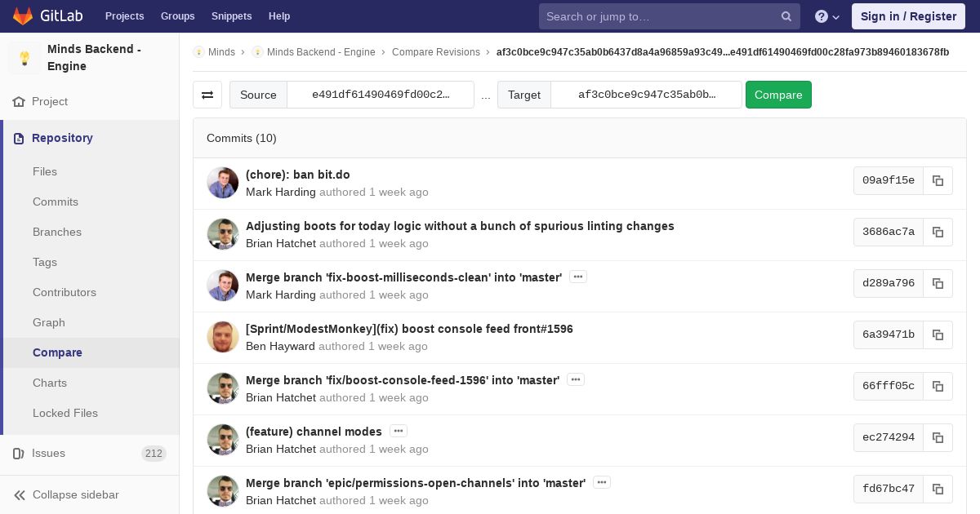Open '(feature) channel modes' commit

tap(314, 432)
